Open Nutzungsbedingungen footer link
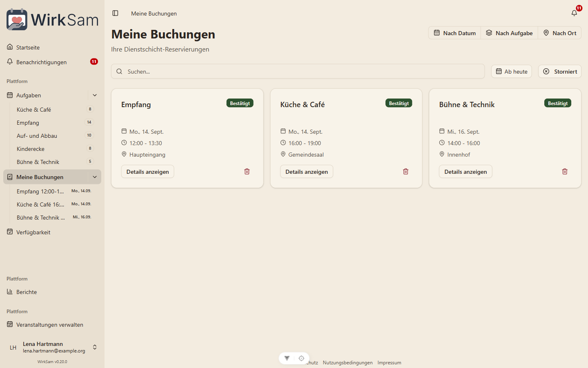This screenshot has width=588, height=368. pos(347,363)
